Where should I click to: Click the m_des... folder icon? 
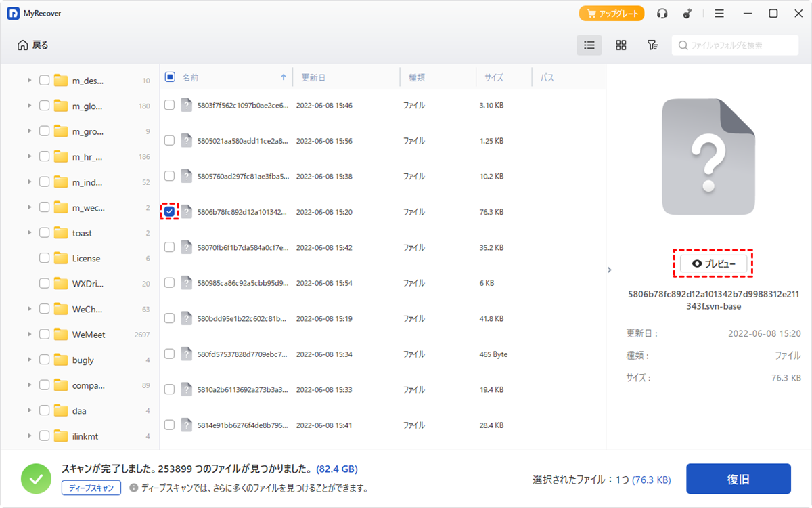click(61, 81)
